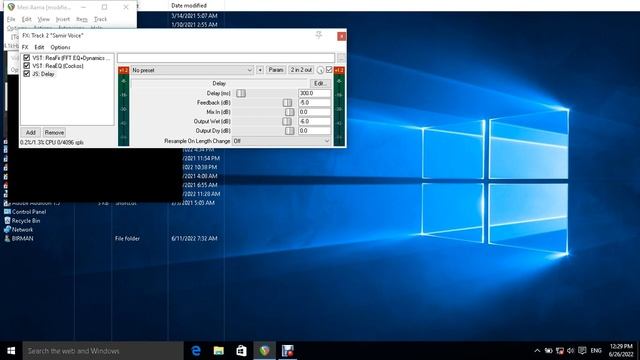
Task: Click the FX comment text field
Action: click(226, 58)
